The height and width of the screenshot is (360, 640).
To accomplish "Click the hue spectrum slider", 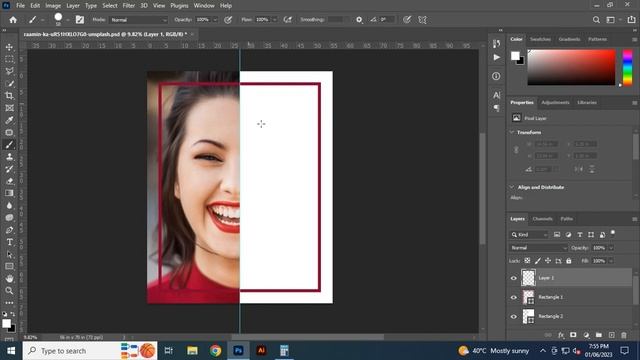I will (627, 67).
